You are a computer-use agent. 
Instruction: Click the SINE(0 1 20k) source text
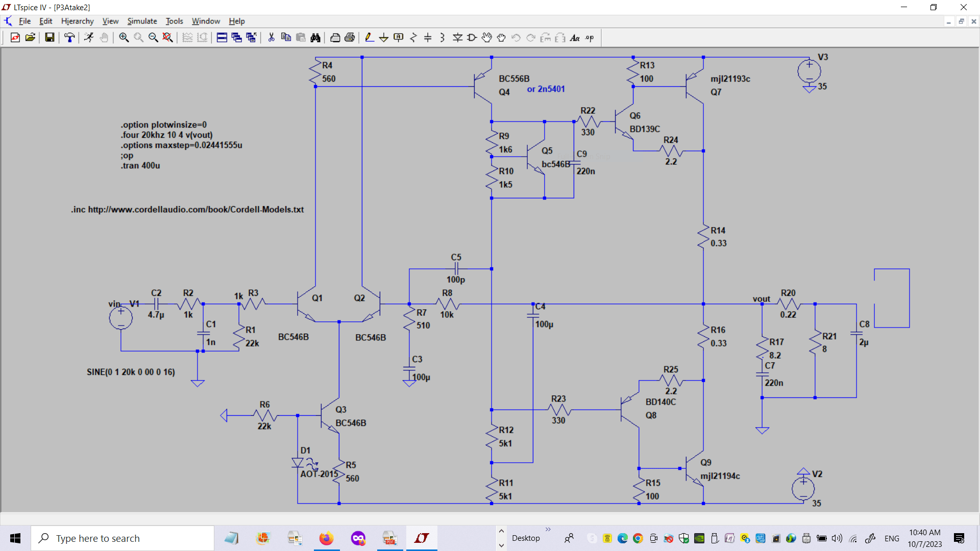click(131, 372)
